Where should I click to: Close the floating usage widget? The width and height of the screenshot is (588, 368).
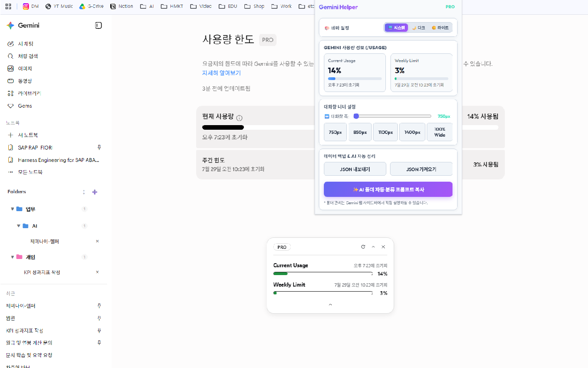[384, 247]
